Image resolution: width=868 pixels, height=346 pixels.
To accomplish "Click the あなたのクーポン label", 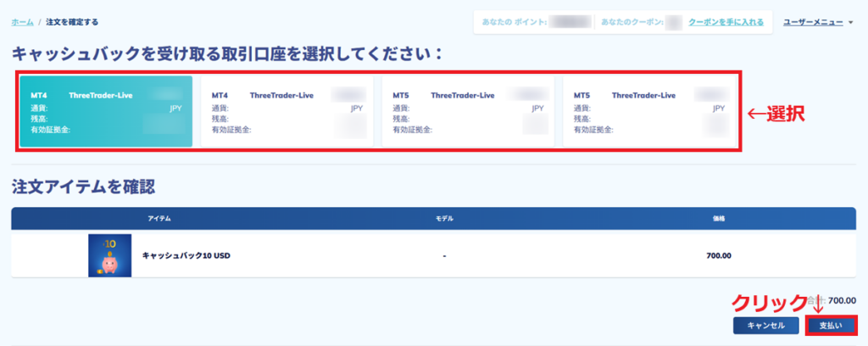I will pyautogui.click(x=632, y=22).
